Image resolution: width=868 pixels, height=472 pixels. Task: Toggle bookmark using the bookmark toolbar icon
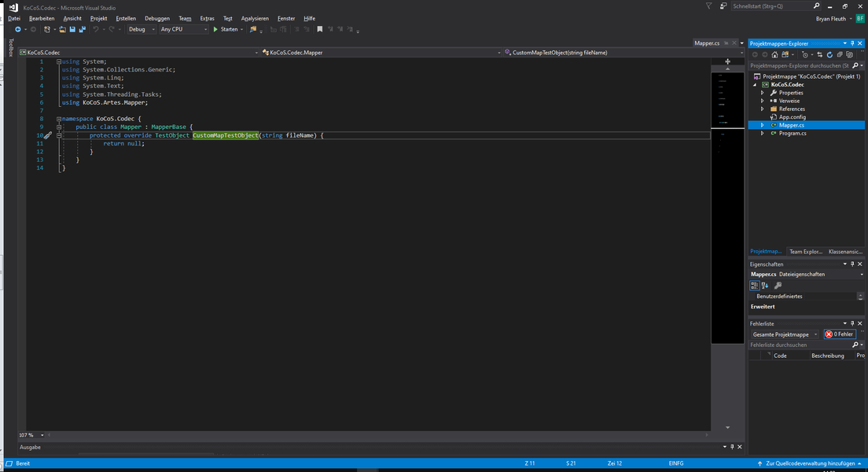pyautogui.click(x=319, y=29)
